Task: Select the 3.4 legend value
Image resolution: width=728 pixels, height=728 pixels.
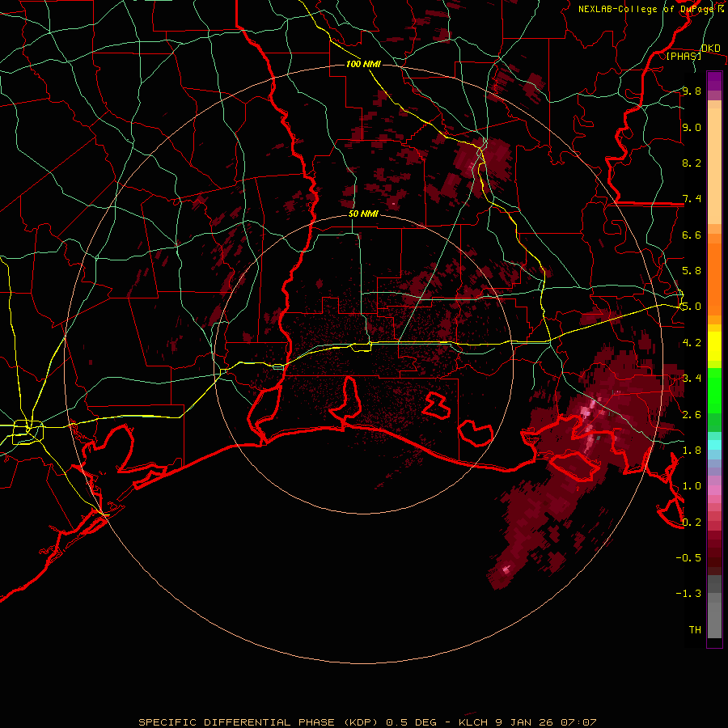Action: [x=692, y=379]
